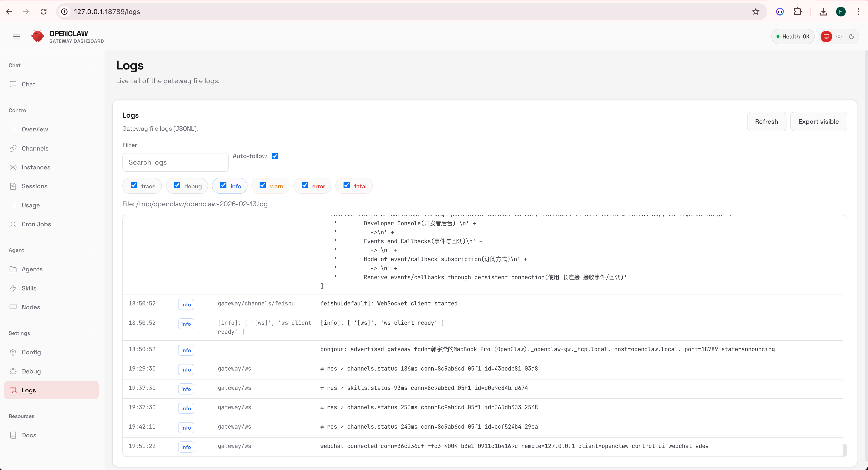Open browser downloads icon

(823, 11)
